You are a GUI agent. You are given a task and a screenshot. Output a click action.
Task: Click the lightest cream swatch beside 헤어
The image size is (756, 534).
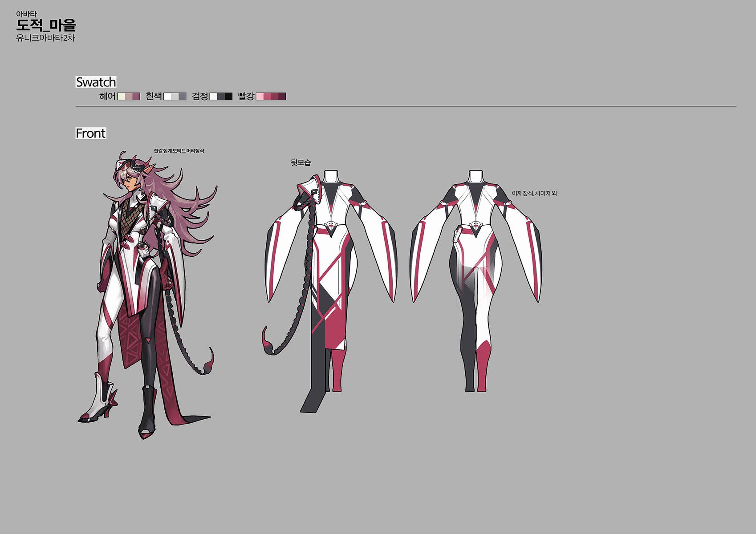click(121, 96)
